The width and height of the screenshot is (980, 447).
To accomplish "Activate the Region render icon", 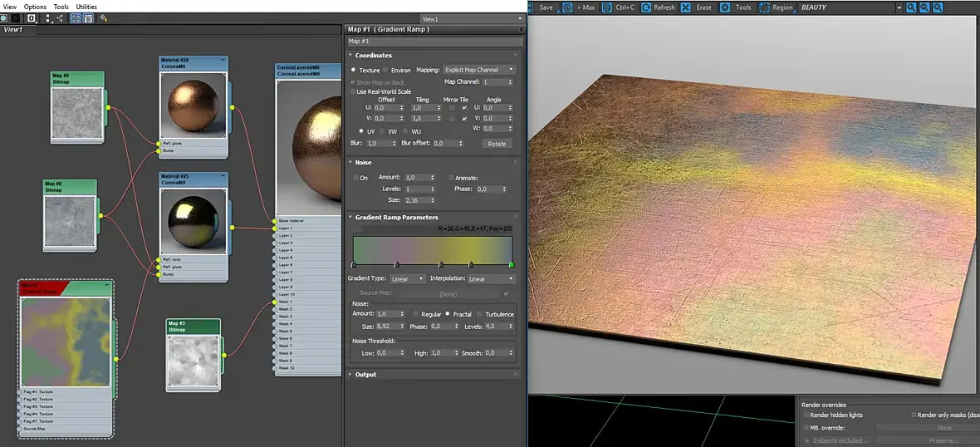I will 762,7.
